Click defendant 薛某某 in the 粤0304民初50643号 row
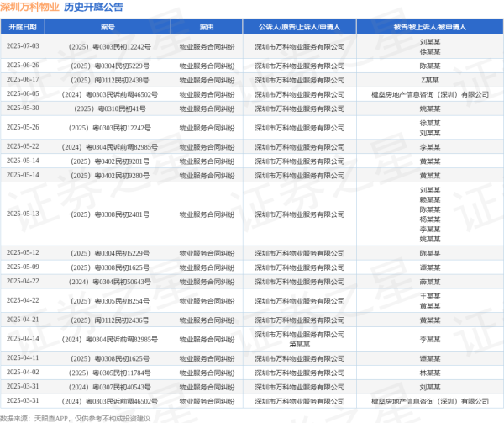This screenshot has width=504, height=423. pos(430,282)
